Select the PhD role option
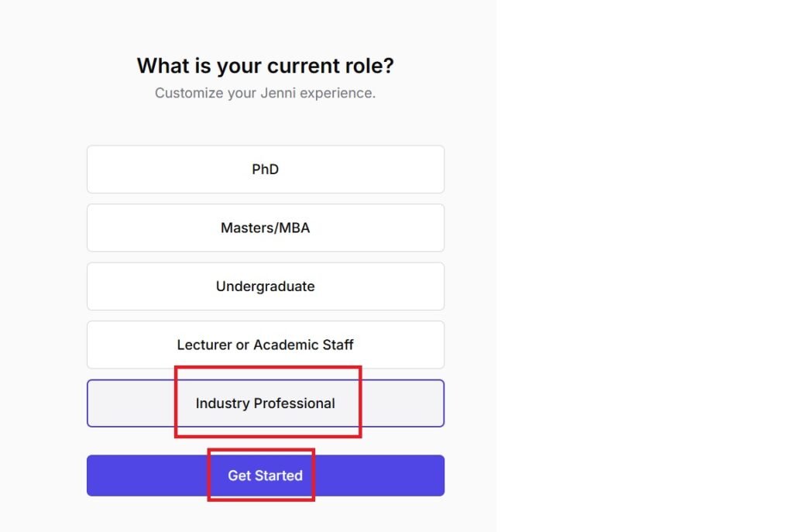 tap(265, 169)
